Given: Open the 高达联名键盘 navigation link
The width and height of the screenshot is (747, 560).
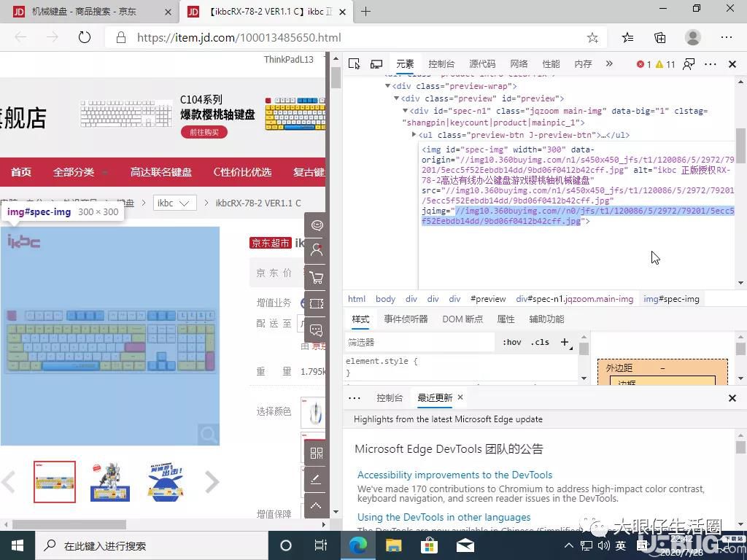Looking at the screenshot, I should [x=161, y=172].
